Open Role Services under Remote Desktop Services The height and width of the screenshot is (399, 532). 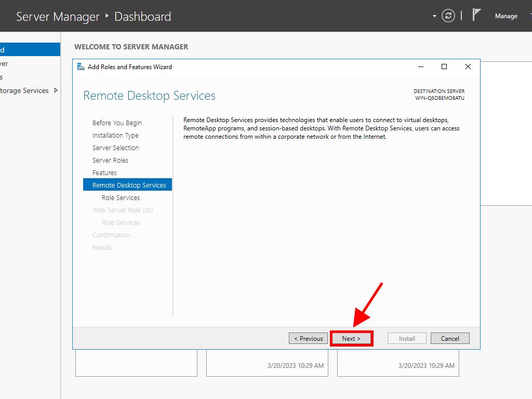click(121, 198)
